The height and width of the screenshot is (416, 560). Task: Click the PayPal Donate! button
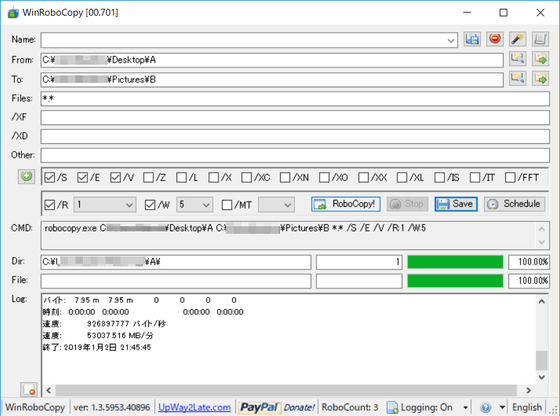[x=277, y=407]
